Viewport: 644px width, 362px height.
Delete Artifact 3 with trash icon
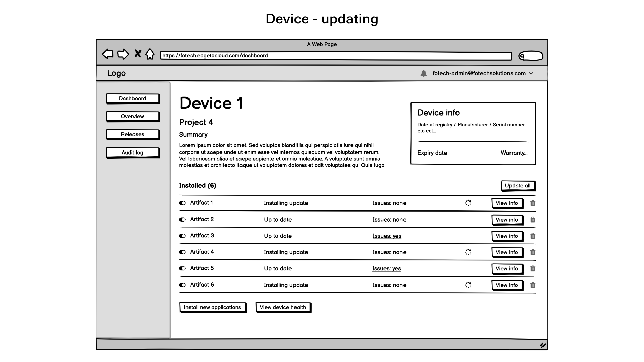pos(533,236)
